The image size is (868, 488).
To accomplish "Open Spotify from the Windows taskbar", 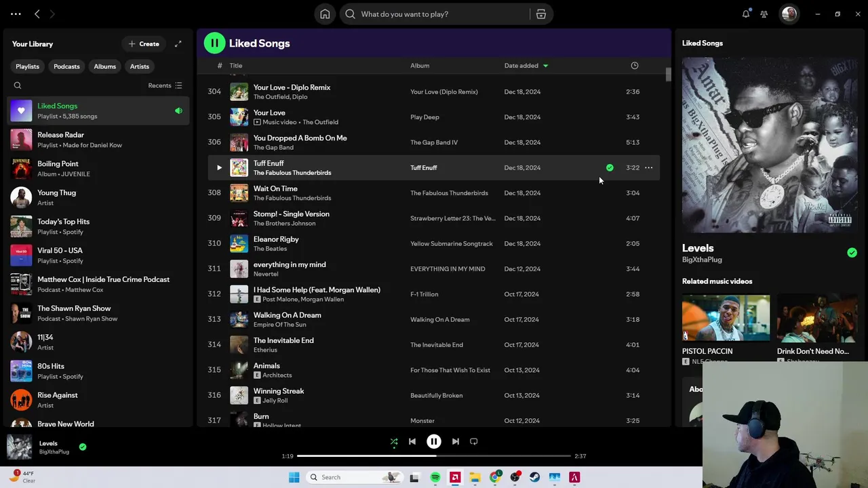I will click(435, 477).
